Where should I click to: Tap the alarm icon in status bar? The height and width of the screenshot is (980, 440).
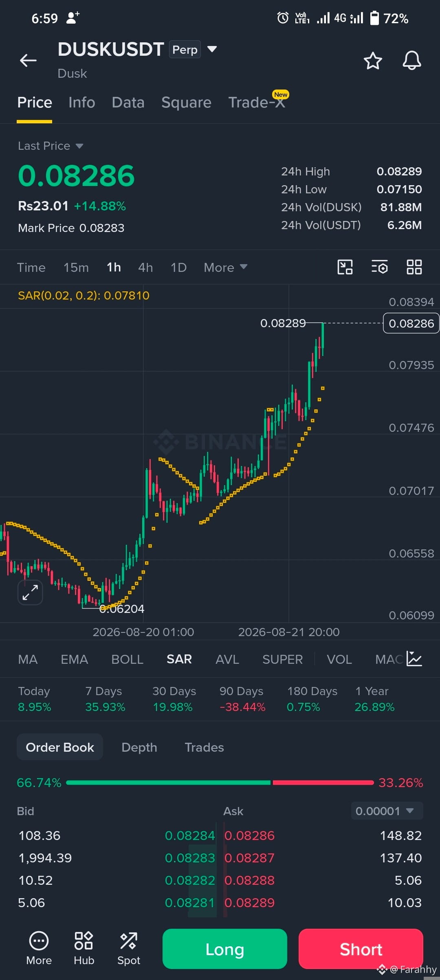click(x=282, y=18)
